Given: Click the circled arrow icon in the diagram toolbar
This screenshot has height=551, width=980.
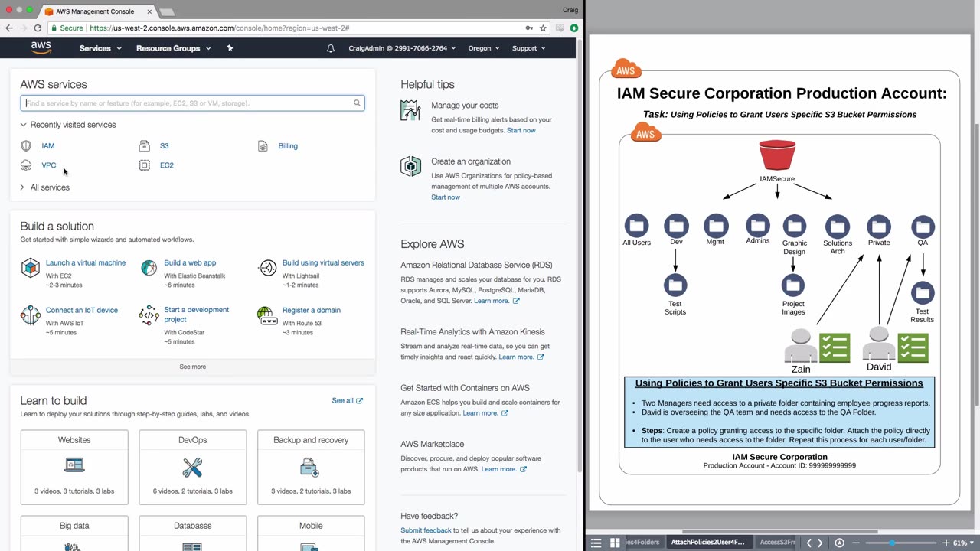Looking at the screenshot, I should click(839, 543).
